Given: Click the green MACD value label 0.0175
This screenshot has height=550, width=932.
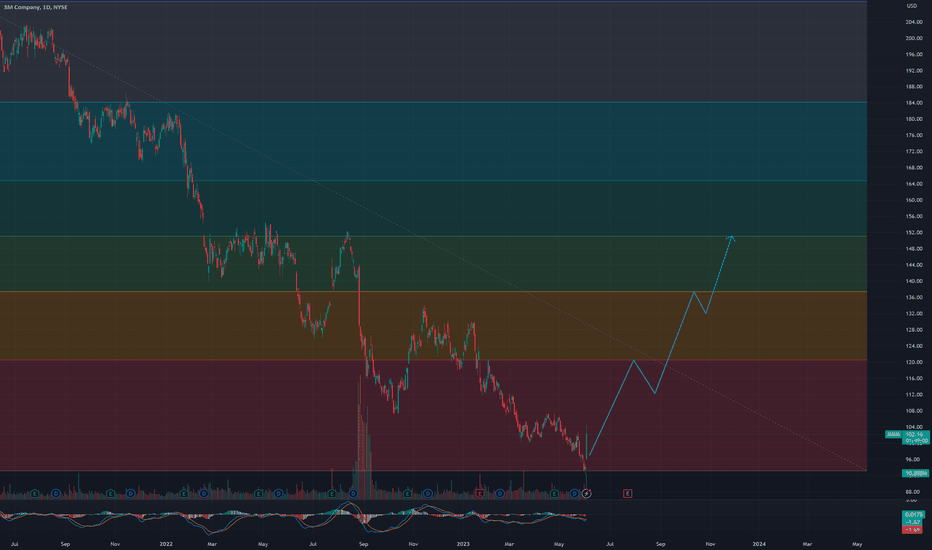Looking at the screenshot, I should (x=914, y=514).
